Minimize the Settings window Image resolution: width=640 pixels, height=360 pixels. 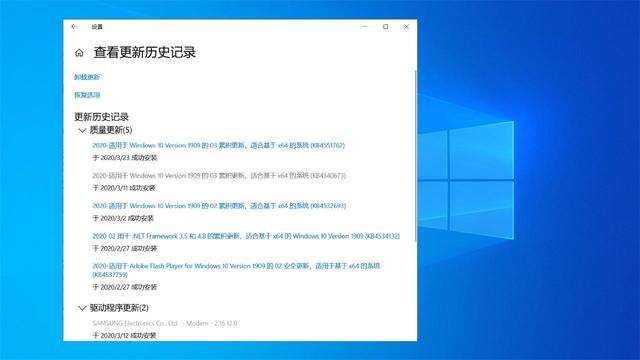[365, 27]
